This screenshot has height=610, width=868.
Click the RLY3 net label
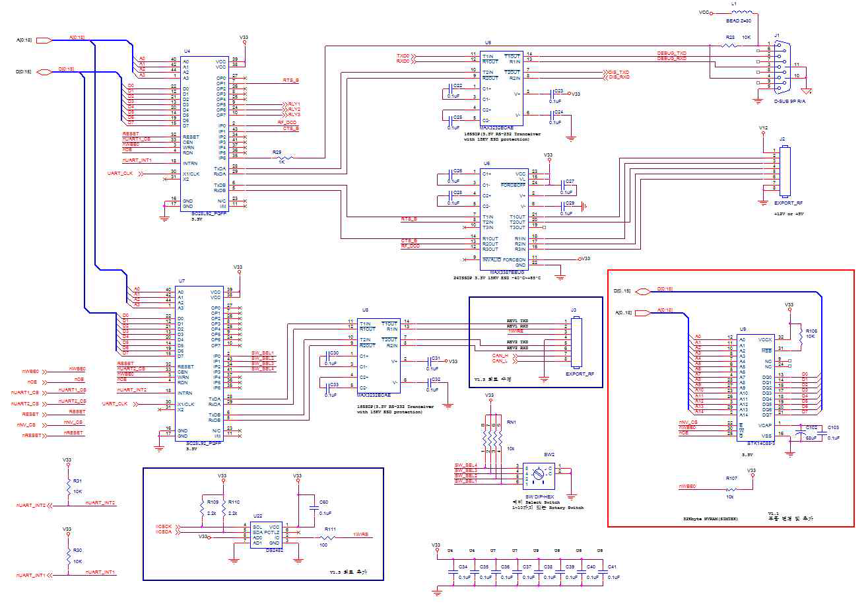coord(294,115)
